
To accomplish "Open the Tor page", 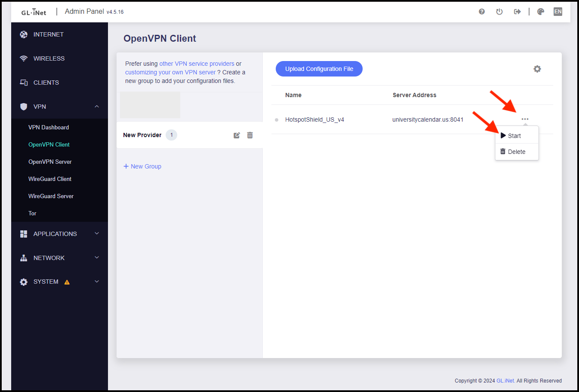I will (x=32, y=213).
